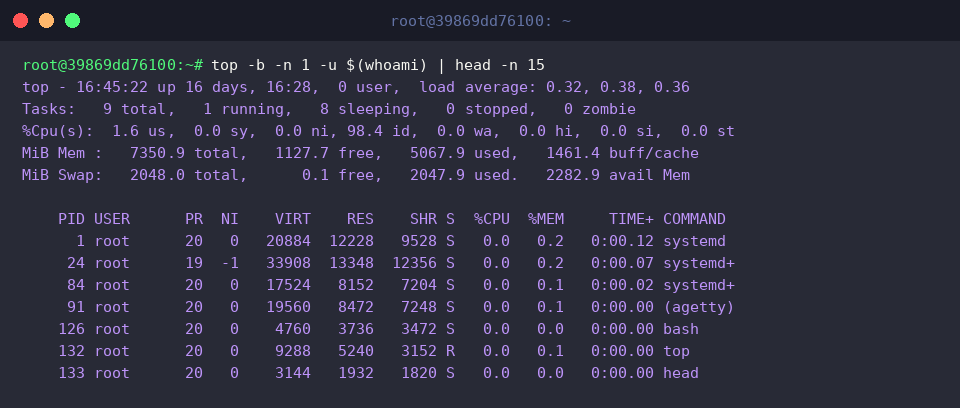Click the RES column header
Screen dimensions: 960x408
click(360, 219)
